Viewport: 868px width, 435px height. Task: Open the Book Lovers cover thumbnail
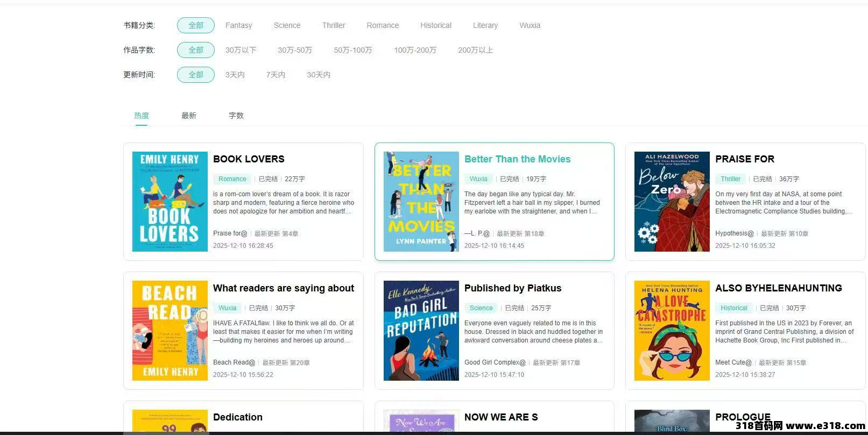pyautogui.click(x=170, y=201)
